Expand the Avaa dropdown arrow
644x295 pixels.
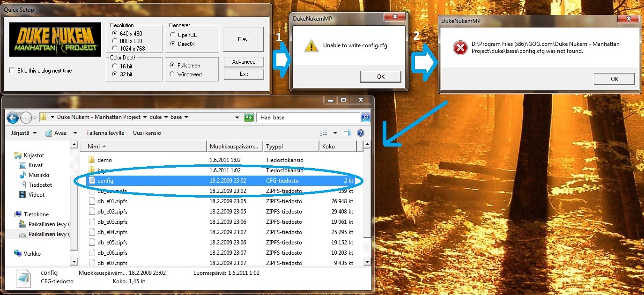click(x=75, y=133)
